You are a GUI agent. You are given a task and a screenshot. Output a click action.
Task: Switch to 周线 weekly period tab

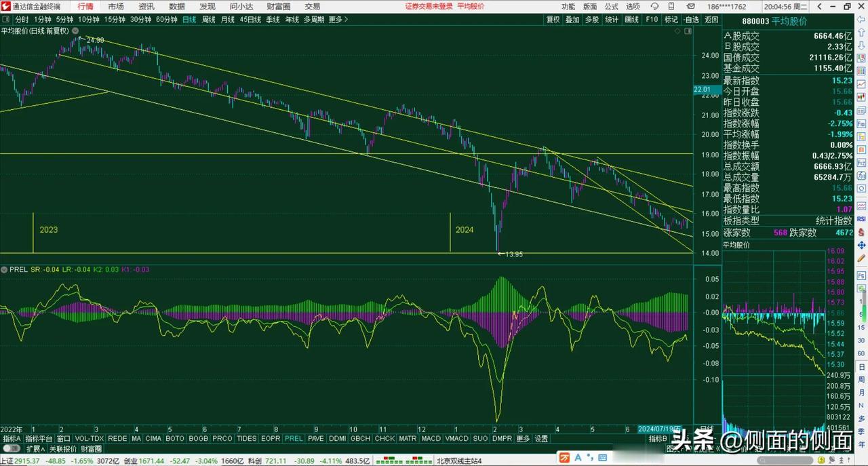(208, 20)
